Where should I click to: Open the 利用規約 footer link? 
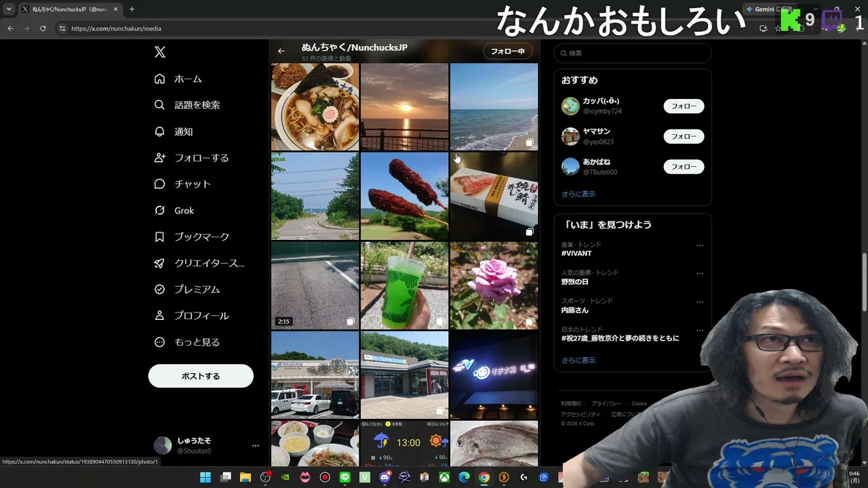click(x=571, y=404)
